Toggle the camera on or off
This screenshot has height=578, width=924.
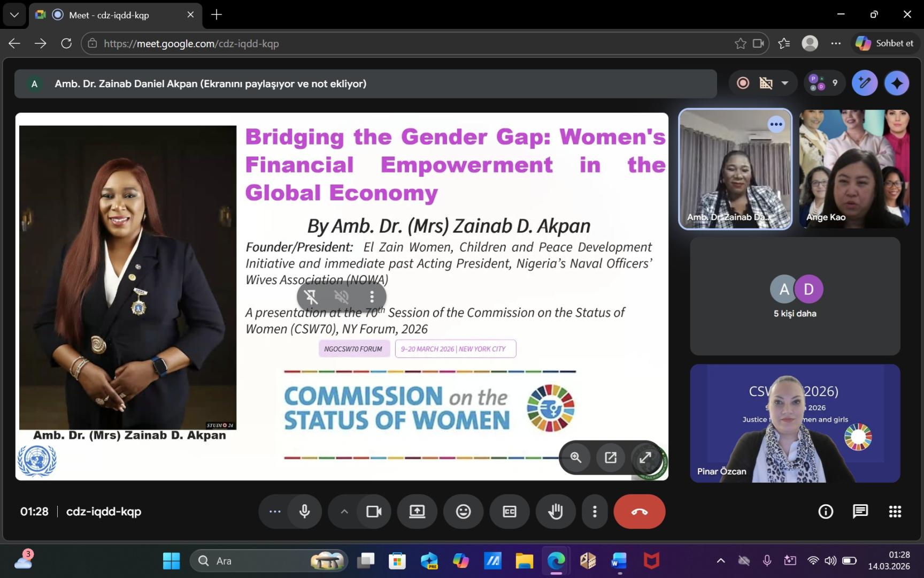click(374, 512)
